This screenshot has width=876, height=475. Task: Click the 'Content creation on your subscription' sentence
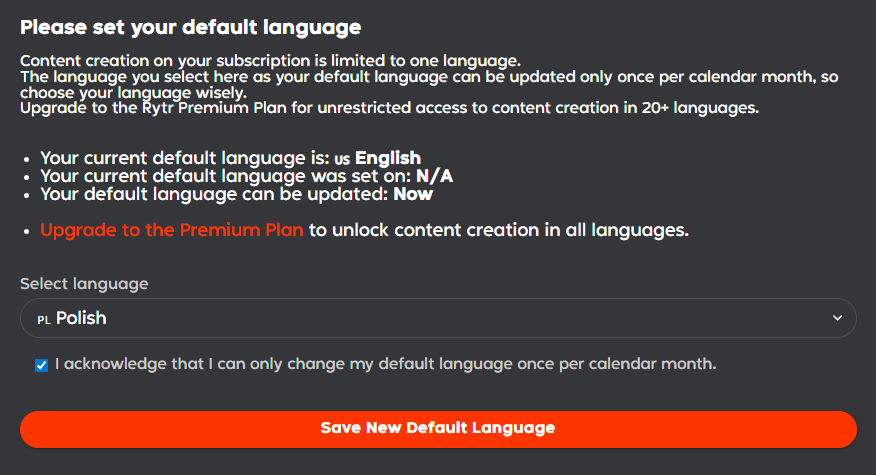point(270,61)
